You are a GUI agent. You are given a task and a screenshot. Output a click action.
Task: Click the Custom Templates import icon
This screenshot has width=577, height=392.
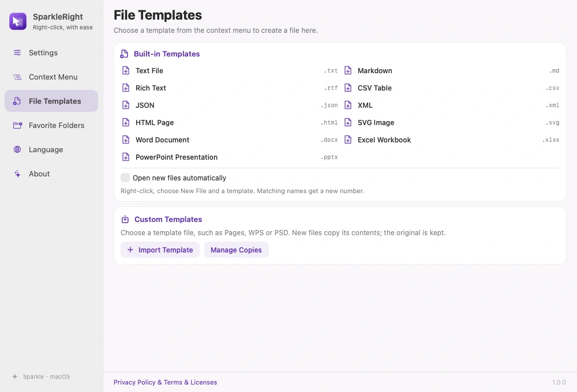125,219
